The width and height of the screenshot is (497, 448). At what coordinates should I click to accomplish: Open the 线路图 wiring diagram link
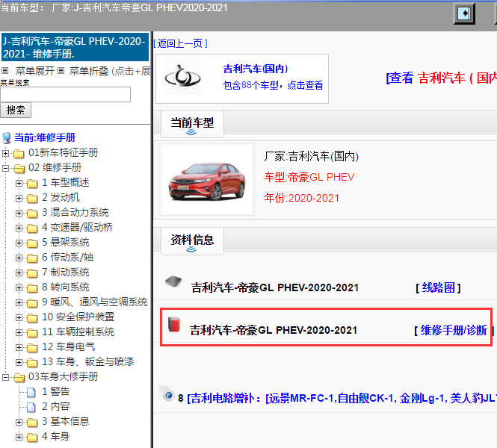click(x=439, y=287)
